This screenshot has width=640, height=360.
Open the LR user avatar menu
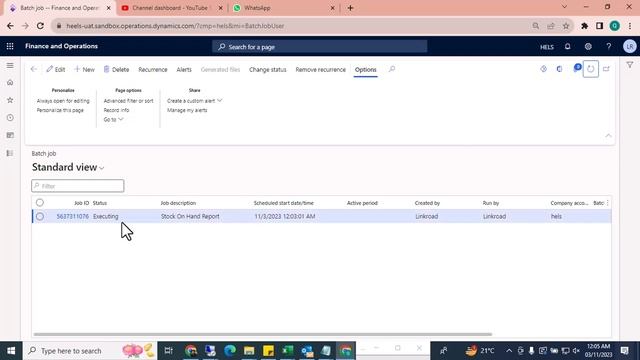point(629,47)
